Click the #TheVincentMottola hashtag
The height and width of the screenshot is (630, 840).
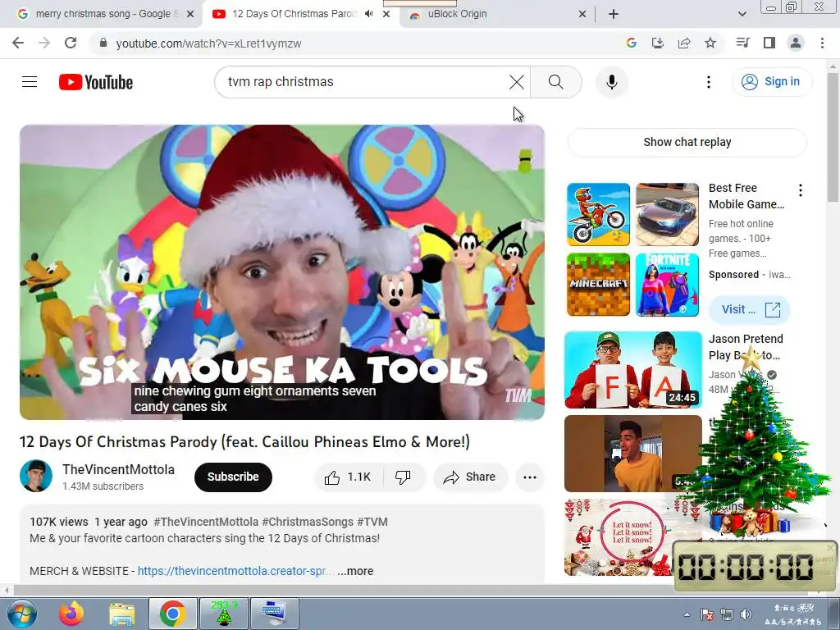click(x=206, y=522)
